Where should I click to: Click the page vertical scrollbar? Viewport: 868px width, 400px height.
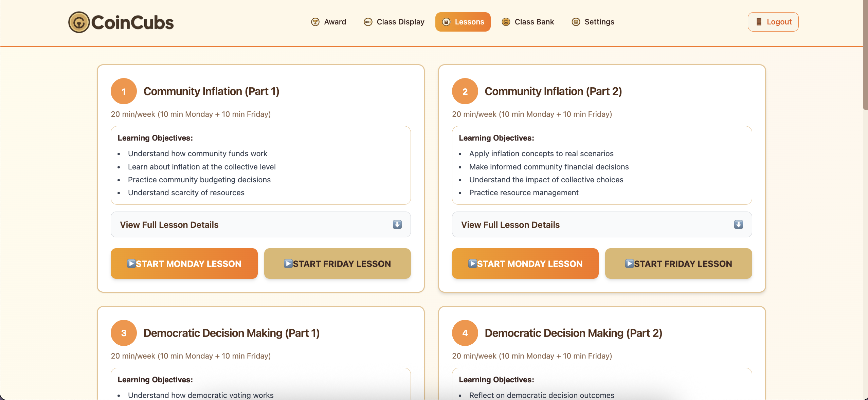tap(865, 54)
